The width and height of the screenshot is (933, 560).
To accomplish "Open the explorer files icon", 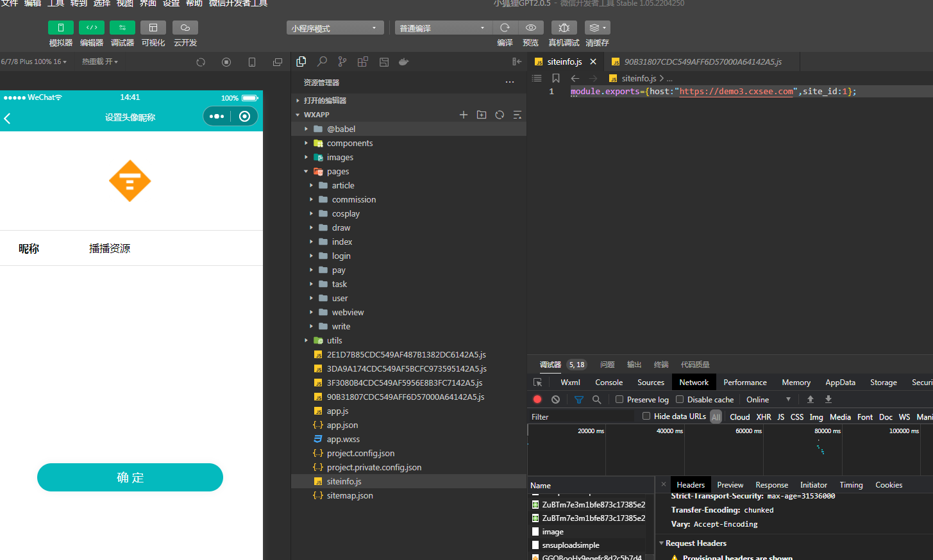I will (301, 62).
